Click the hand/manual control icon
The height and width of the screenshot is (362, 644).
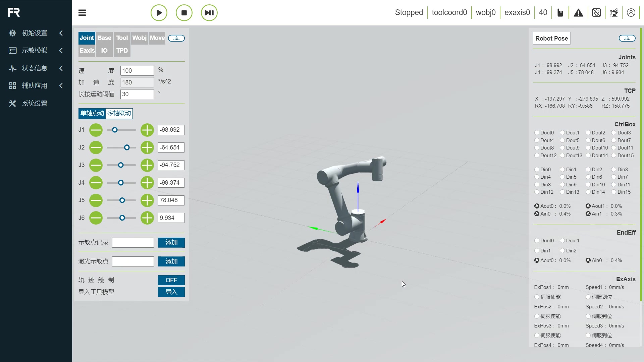point(559,12)
